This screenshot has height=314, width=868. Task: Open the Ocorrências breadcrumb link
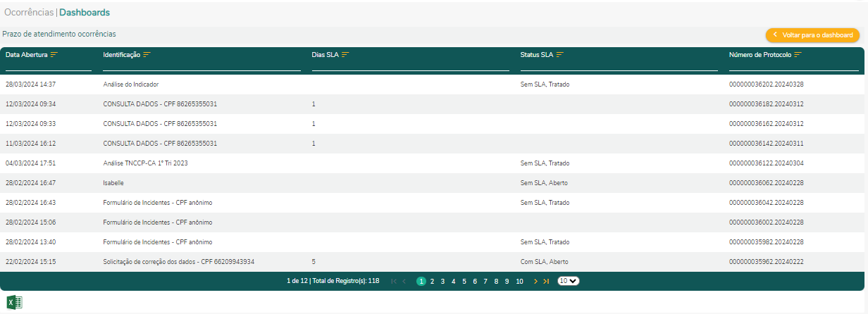[x=29, y=12]
